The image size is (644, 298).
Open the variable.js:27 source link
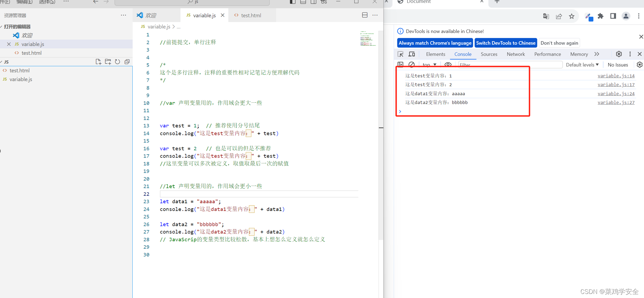click(x=616, y=102)
